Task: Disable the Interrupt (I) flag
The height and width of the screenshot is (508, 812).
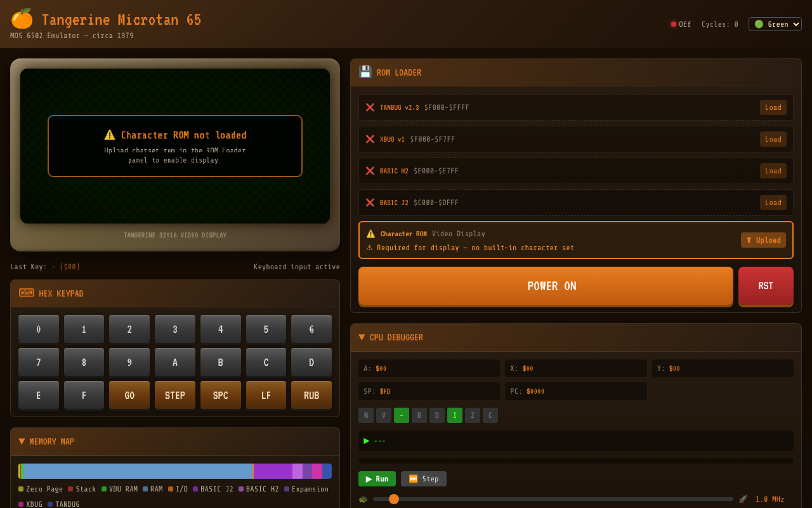Action: pyautogui.click(x=455, y=415)
